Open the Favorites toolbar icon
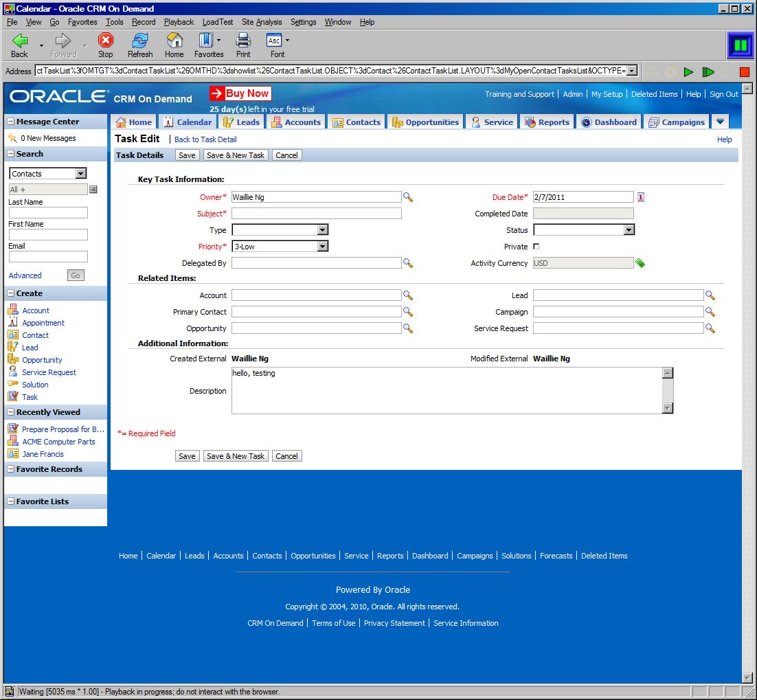This screenshot has height=700, width=757. coord(205,40)
